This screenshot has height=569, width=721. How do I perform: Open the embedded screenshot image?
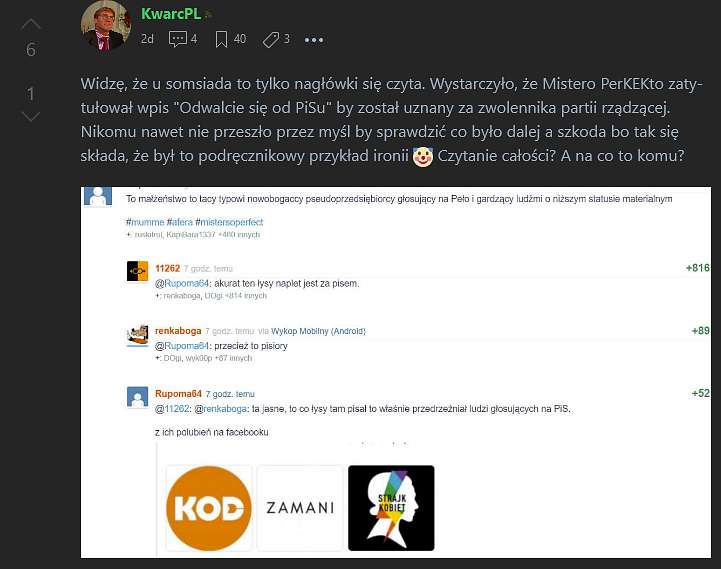396,373
